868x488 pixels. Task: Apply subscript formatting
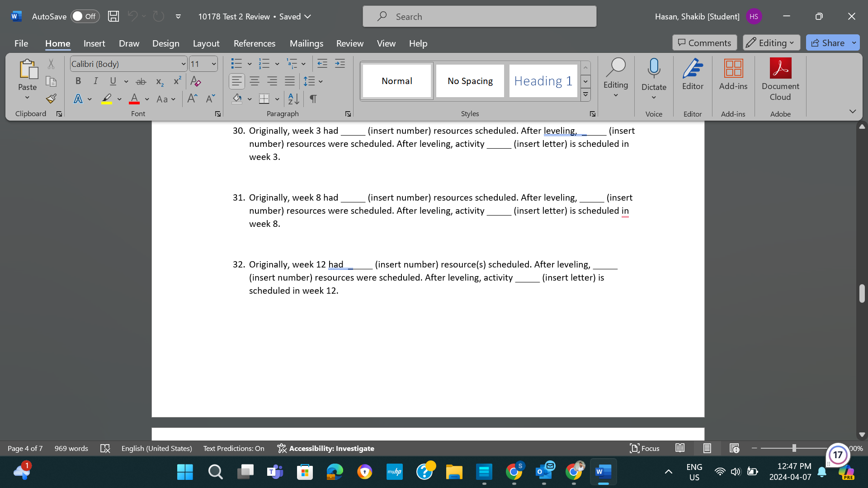point(159,81)
